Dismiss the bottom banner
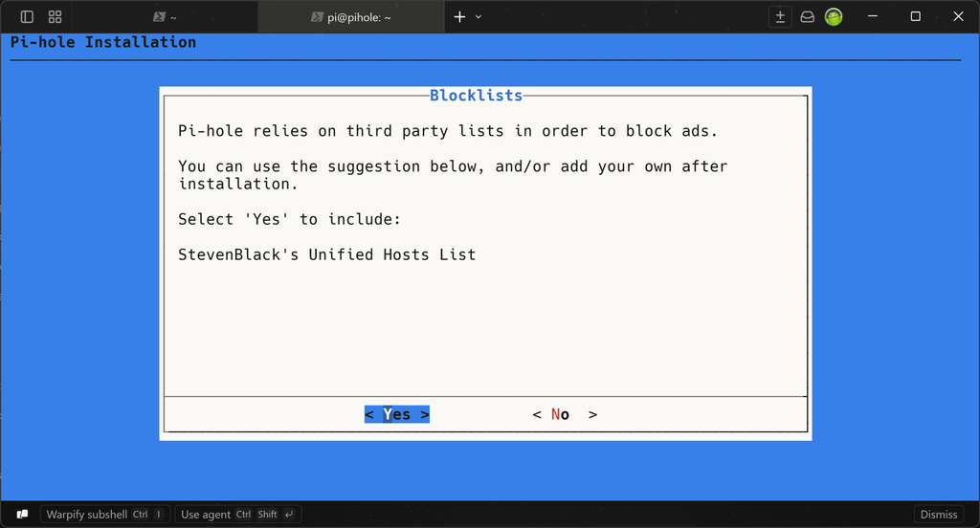This screenshot has width=980, height=528. click(938, 515)
